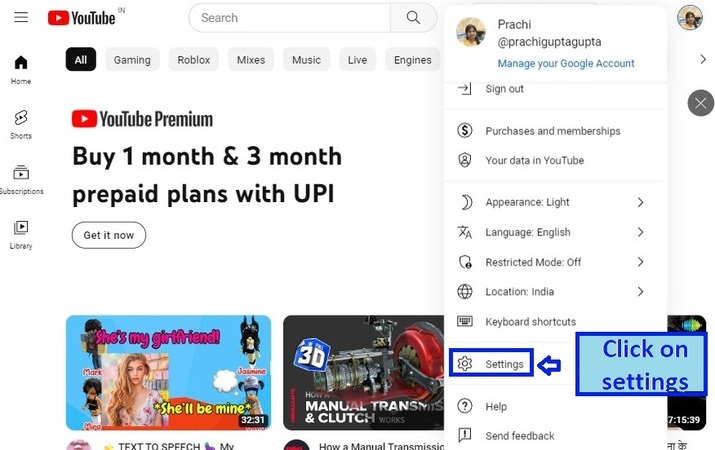
Task: Click the search magnifier button
Action: click(x=413, y=18)
